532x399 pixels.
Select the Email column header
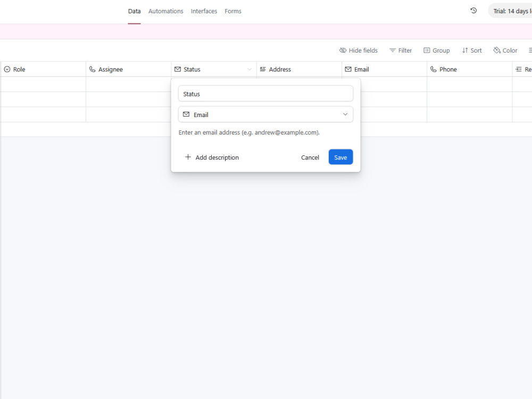click(385, 69)
